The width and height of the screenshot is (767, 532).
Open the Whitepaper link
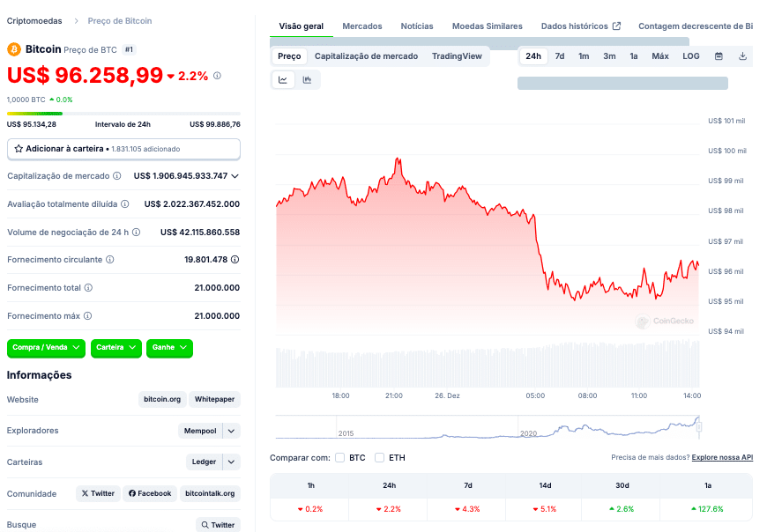tap(215, 399)
